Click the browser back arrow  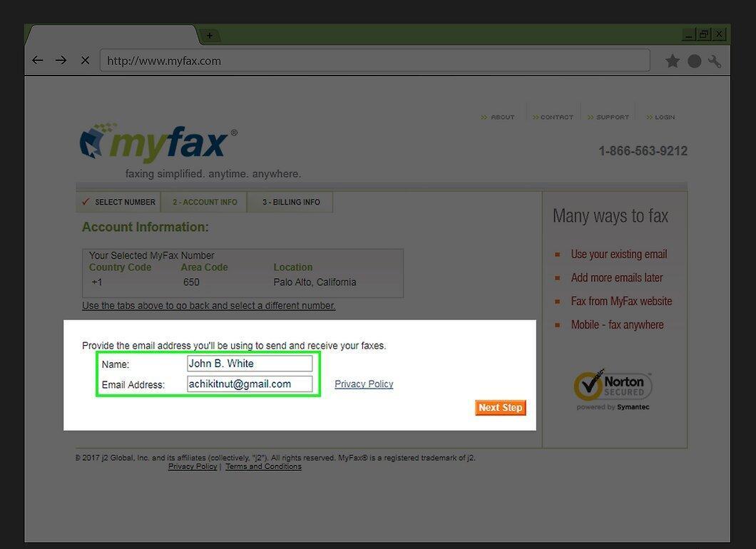tap(37, 61)
